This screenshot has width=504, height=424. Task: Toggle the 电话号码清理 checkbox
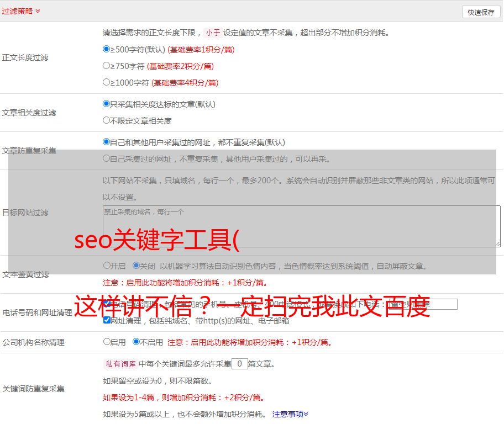tap(107, 304)
